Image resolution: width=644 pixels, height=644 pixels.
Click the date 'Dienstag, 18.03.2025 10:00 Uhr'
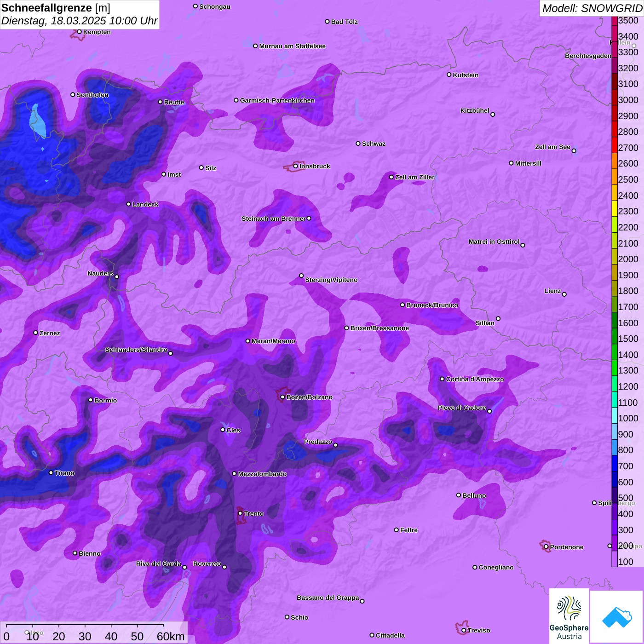pos(79,21)
